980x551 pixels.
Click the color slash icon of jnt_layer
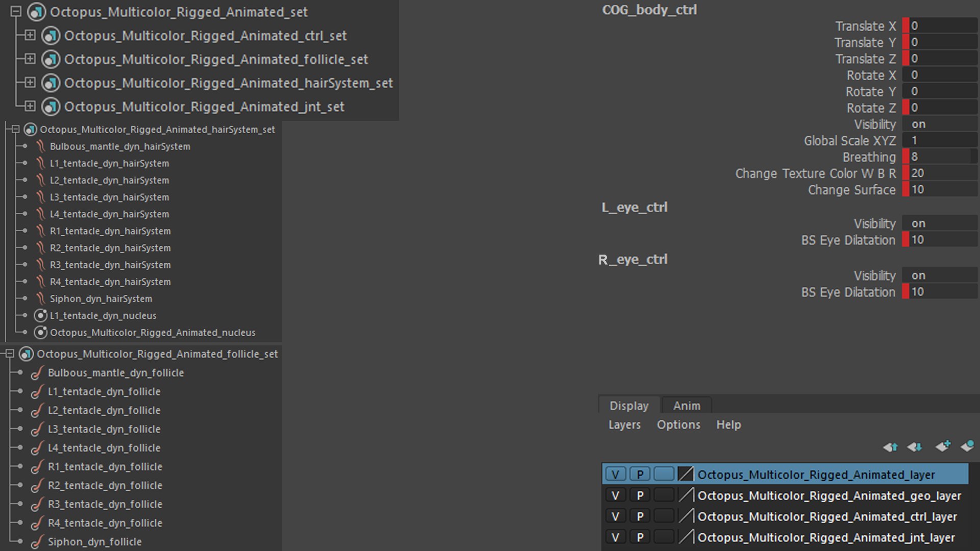point(686,537)
